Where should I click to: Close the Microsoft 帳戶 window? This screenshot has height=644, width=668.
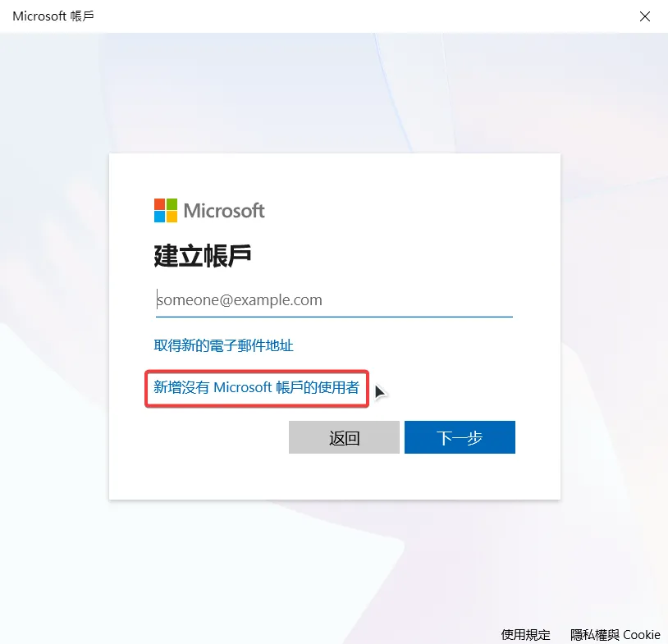[x=645, y=16]
